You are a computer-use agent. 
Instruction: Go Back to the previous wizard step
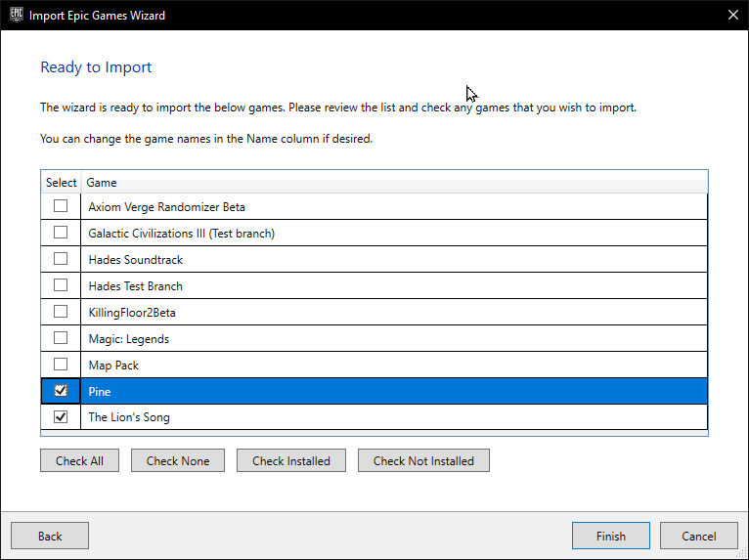(x=50, y=536)
